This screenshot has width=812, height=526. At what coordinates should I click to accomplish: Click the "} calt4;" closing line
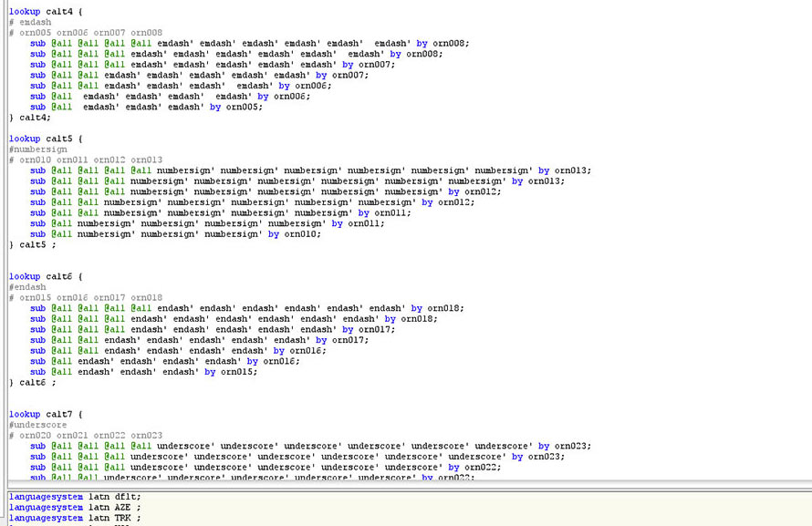30,118
